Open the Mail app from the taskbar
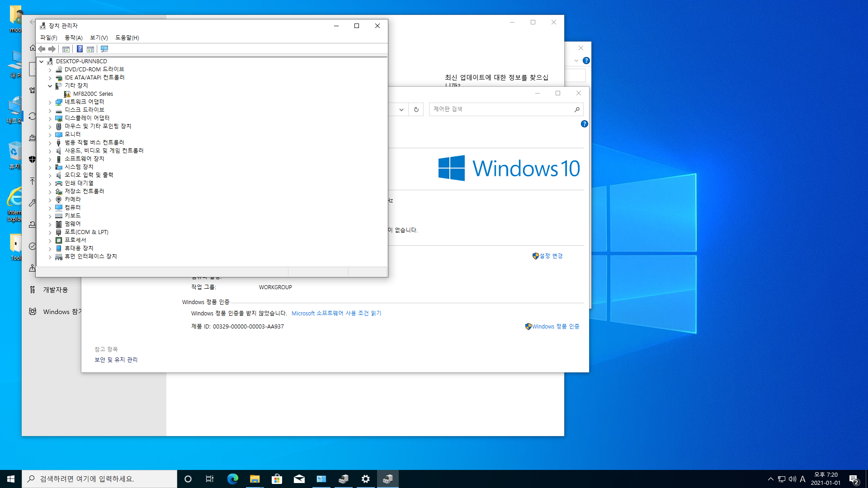 click(x=299, y=479)
